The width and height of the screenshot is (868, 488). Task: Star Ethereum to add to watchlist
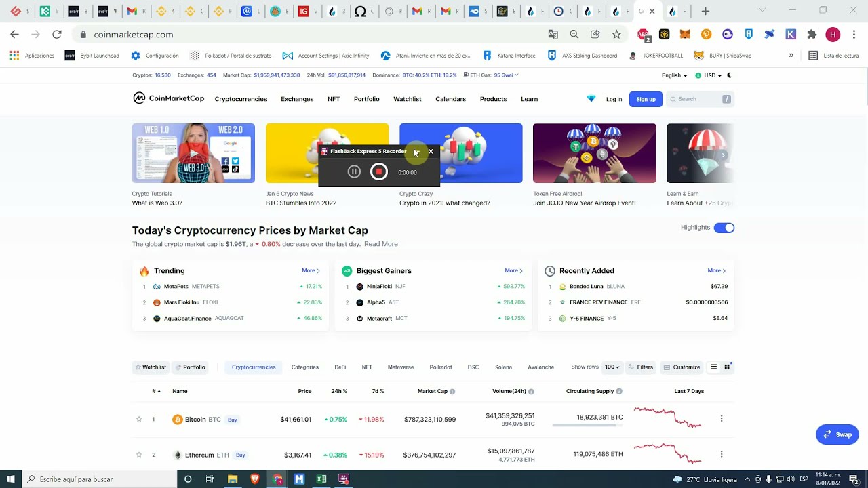(139, 455)
